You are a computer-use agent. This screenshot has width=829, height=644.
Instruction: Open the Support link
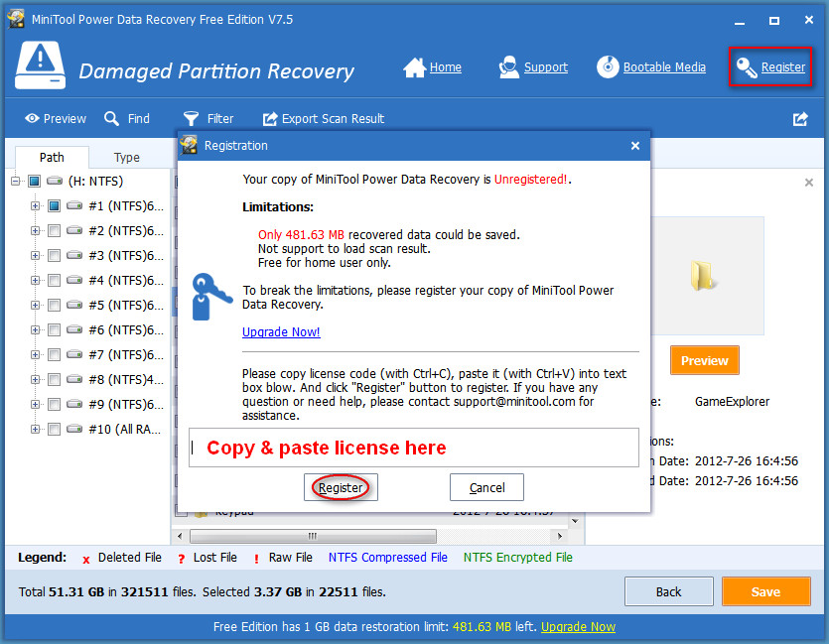point(546,67)
